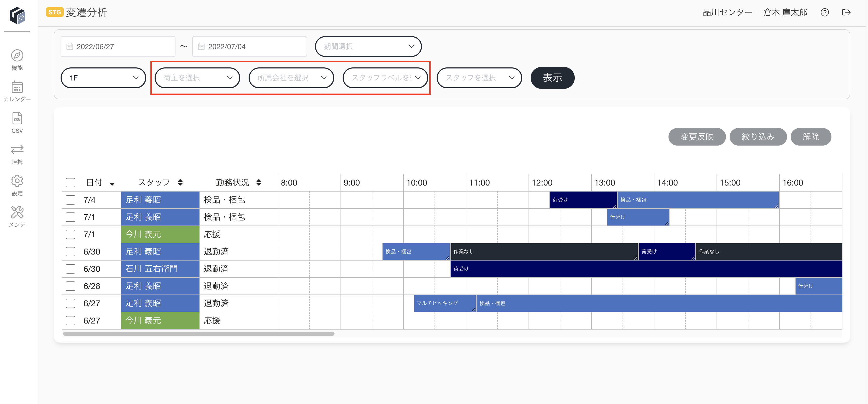Click 応援 status on 6/27 row

[x=212, y=321]
